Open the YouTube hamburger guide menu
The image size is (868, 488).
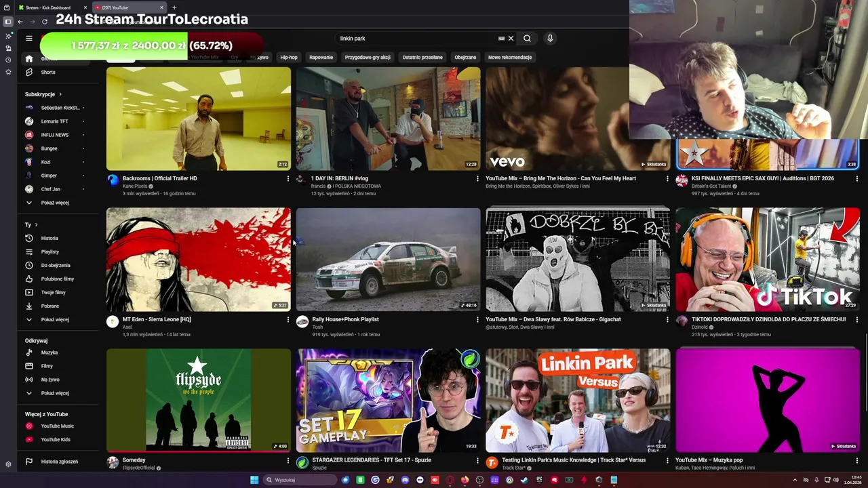click(x=28, y=38)
